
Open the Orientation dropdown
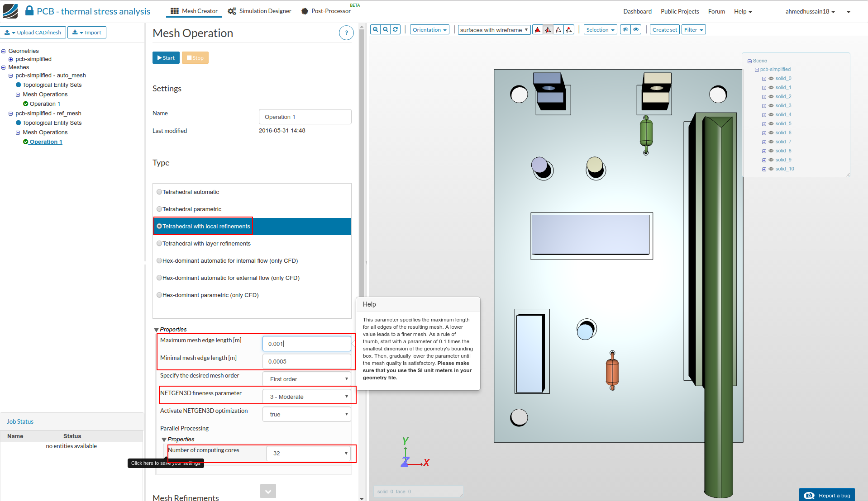point(429,30)
